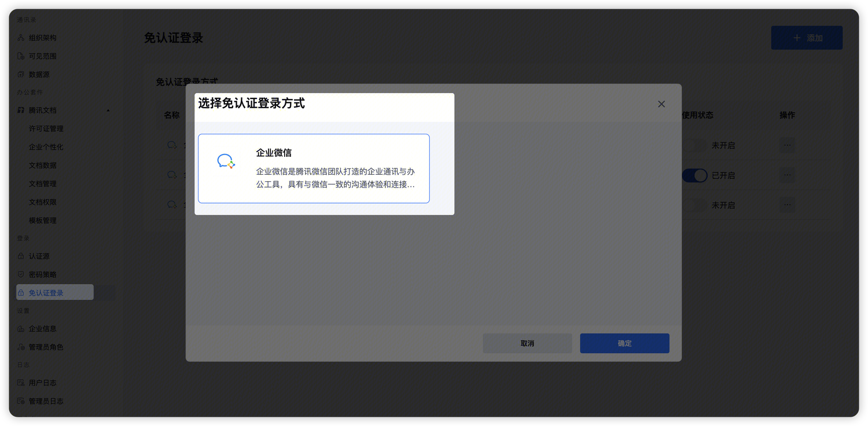Select the 企业微信 login method card

pos(314,168)
